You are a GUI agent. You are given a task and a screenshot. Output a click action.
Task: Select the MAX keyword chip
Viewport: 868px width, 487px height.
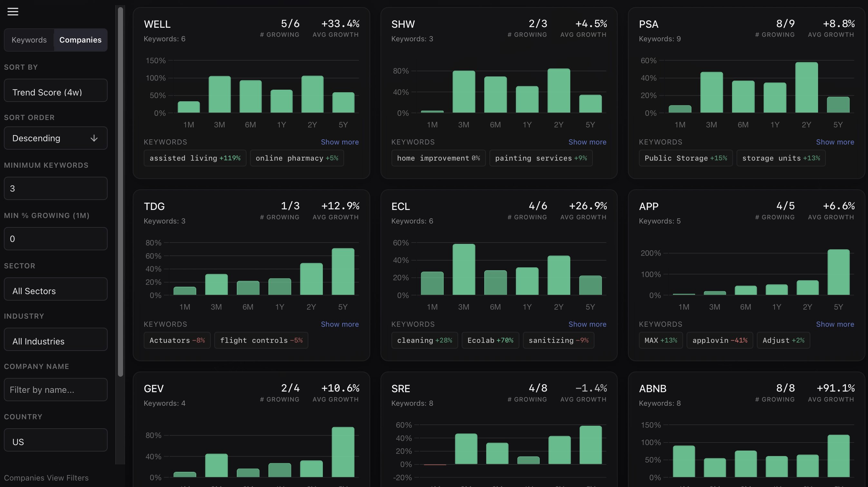(x=661, y=340)
